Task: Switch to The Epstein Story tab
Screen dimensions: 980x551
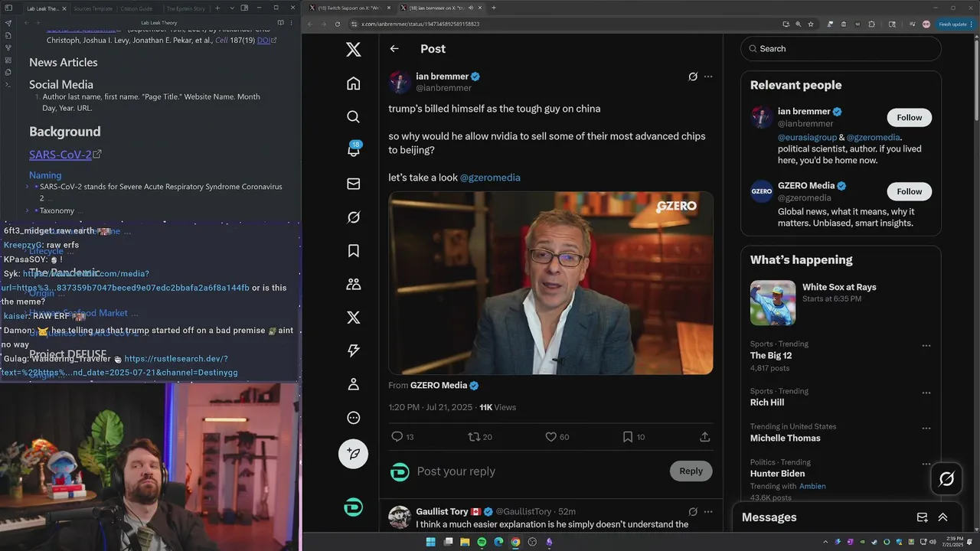Action: click(185, 8)
